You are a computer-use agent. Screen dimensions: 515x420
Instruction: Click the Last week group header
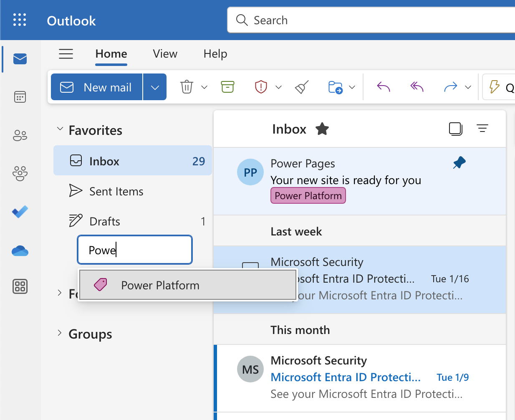(360, 231)
